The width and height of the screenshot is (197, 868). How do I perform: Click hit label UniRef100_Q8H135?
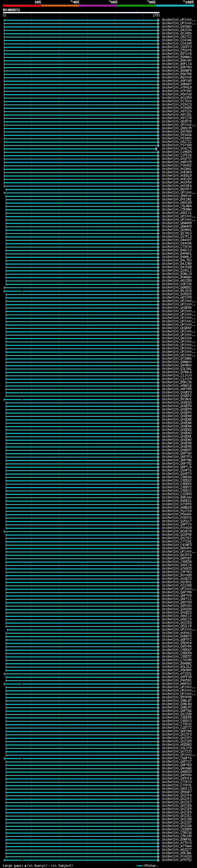coord(176,128)
